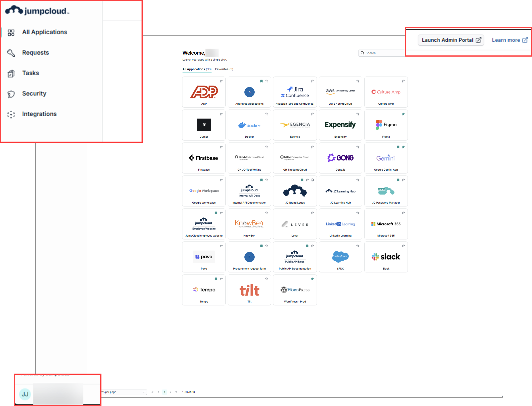Open the Pave application
This screenshot has width=532, height=406.
(x=204, y=257)
